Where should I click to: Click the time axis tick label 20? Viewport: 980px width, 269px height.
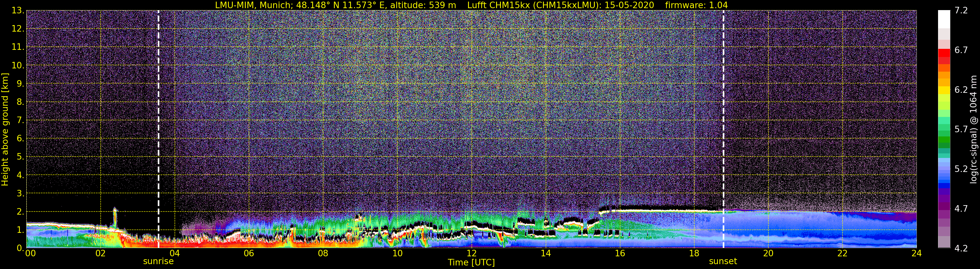click(768, 254)
